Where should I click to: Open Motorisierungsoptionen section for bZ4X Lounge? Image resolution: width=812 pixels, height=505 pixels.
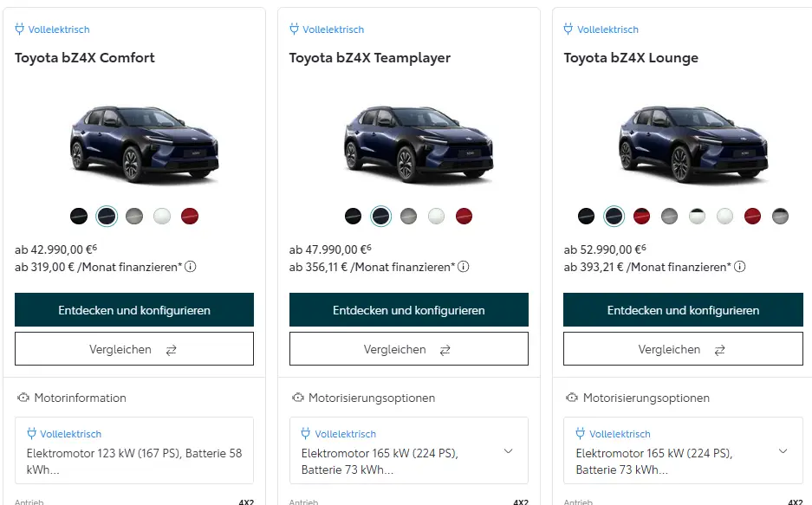[x=646, y=398]
